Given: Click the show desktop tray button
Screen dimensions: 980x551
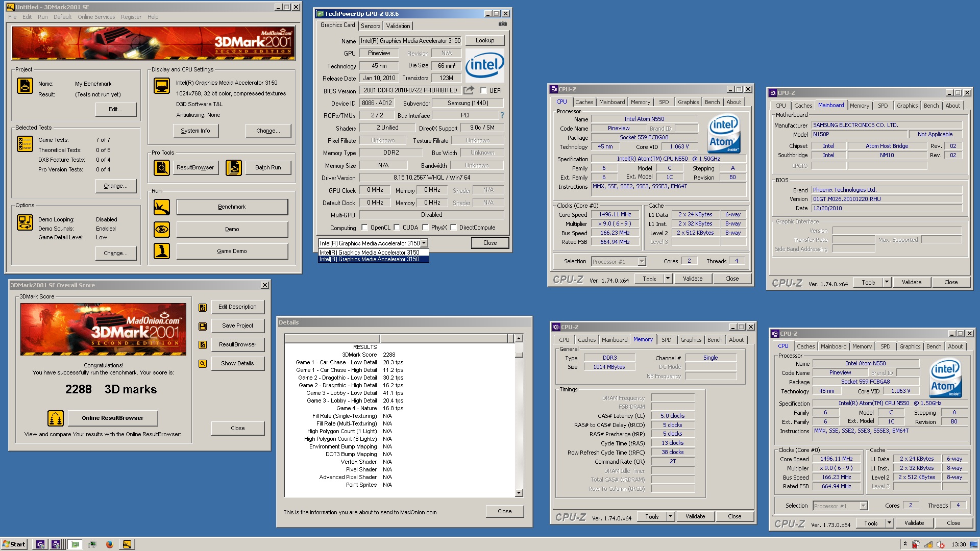Looking at the screenshot, I should point(974,544).
